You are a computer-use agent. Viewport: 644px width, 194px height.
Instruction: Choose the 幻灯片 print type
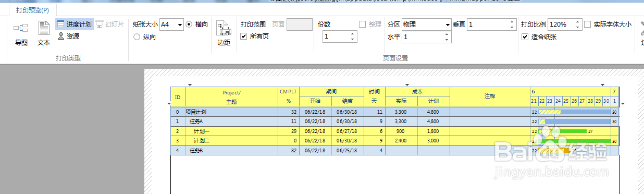pyautogui.click(x=110, y=24)
